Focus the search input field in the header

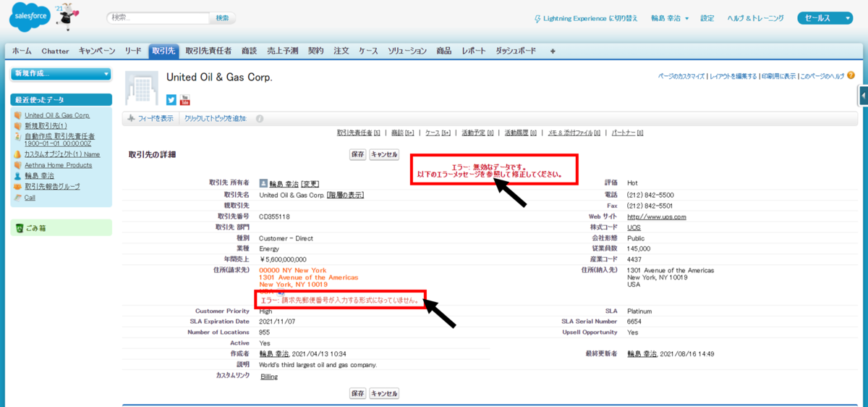(x=158, y=18)
